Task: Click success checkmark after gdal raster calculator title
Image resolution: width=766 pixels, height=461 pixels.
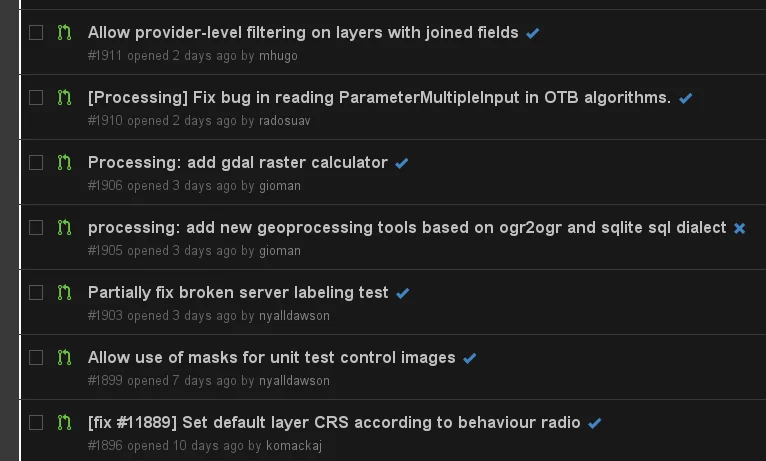Action: coord(402,163)
